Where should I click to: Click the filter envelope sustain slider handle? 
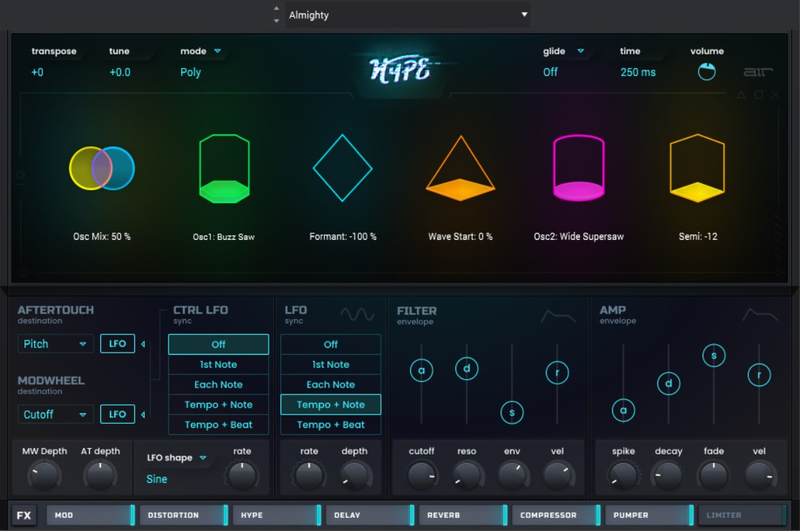pyautogui.click(x=513, y=412)
